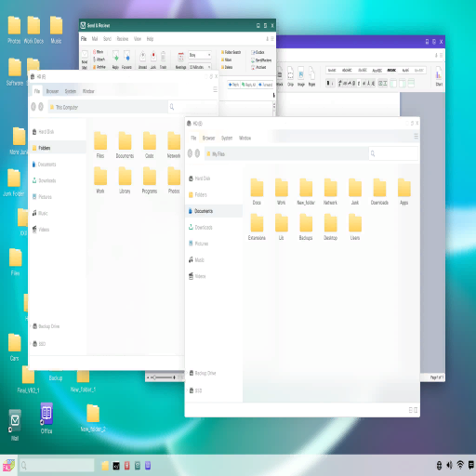
Task: Open the hamburger menu in This Computer window
Action: pyautogui.click(x=215, y=89)
